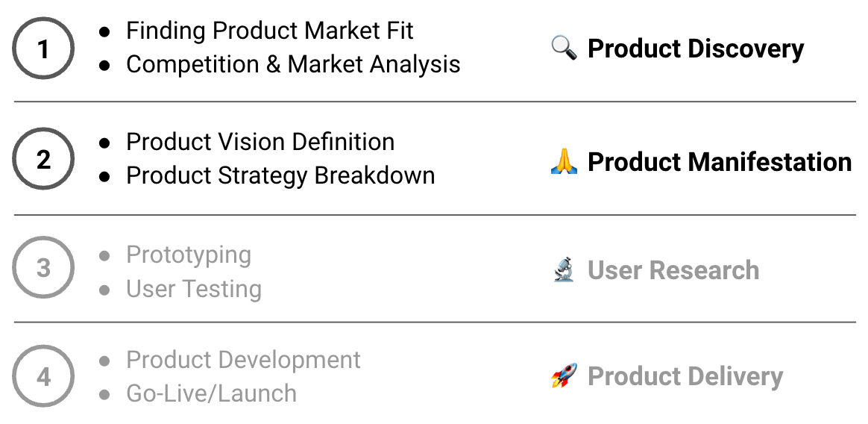Select Product Strategy Breakdown item

pos(280,175)
